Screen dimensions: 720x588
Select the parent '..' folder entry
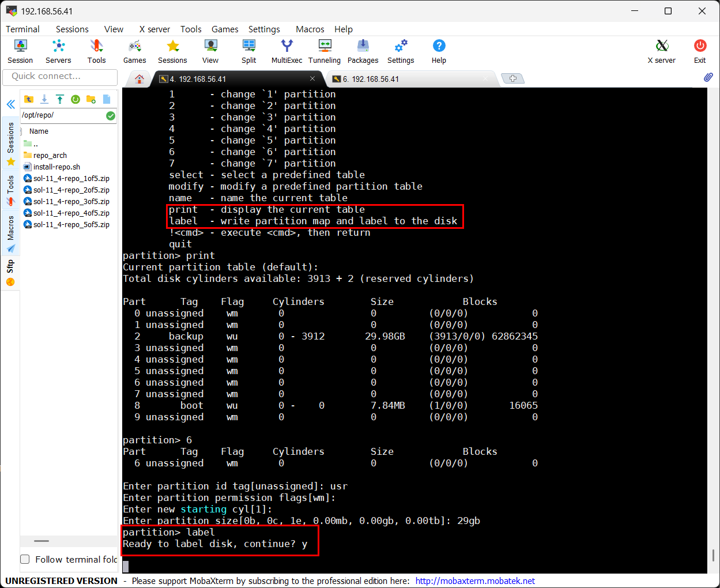pyautogui.click(x=31, y=144)
